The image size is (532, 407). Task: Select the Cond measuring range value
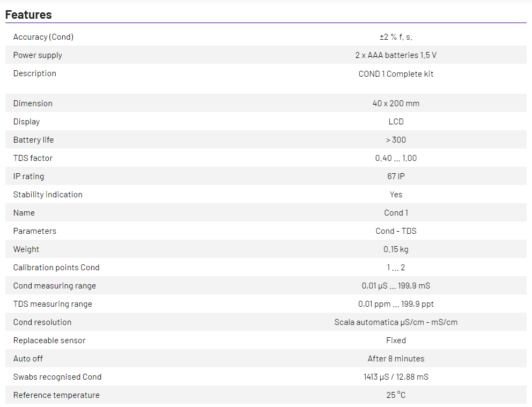tap(396, 286)
